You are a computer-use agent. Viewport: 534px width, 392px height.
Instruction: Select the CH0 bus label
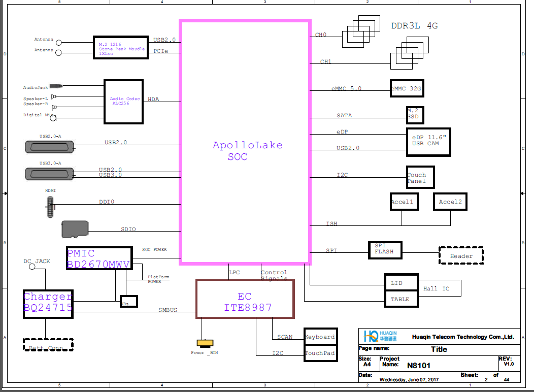321,35
